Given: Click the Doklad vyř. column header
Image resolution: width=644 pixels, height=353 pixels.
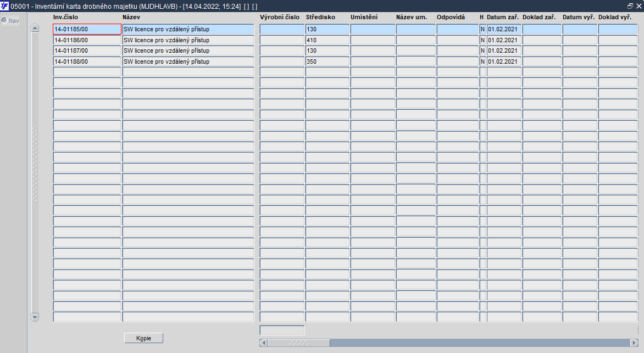Looking at the screenshot, I should coord(615,17).
